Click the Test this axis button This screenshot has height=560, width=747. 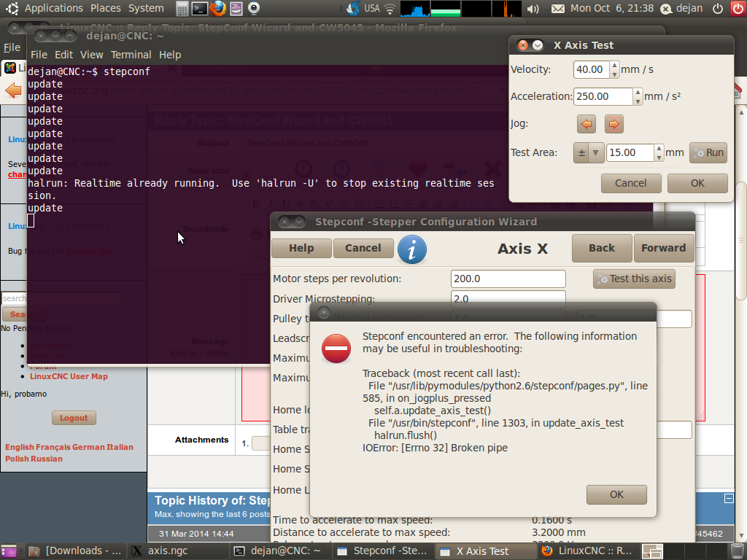point(634,279)
